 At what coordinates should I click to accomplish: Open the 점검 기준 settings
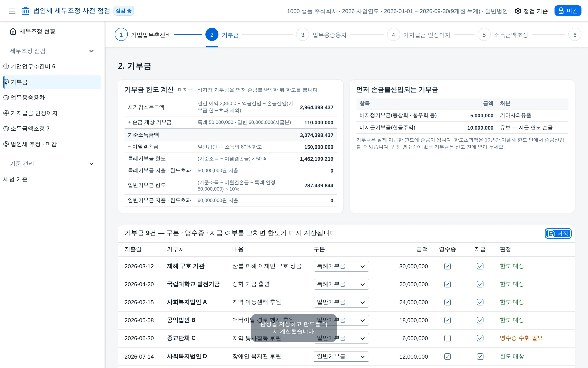(531, 11)
